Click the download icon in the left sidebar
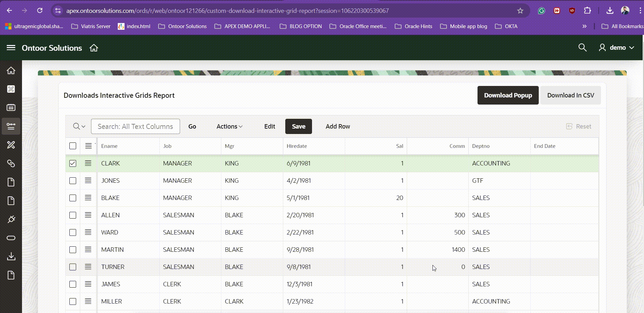Viewport: 644px width, 313px height. [x=11, y=256]
